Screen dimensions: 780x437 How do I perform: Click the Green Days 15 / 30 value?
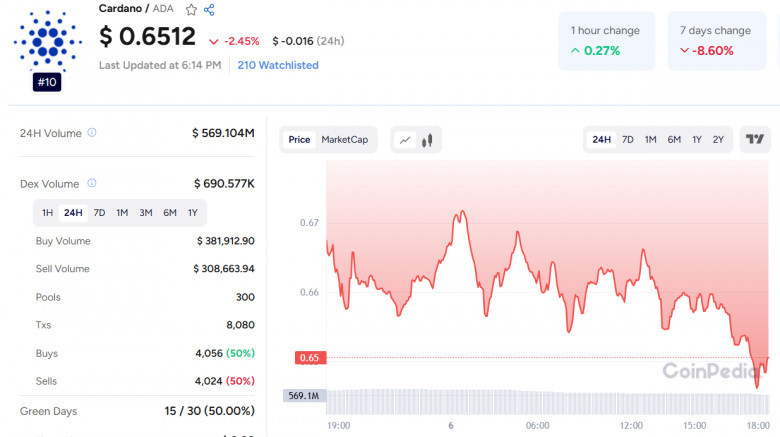(x=209, y=411)
